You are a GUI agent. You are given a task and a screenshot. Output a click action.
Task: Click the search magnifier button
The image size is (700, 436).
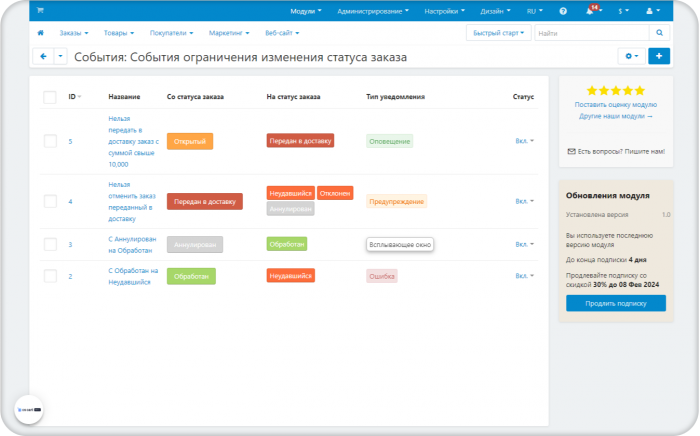659,33
